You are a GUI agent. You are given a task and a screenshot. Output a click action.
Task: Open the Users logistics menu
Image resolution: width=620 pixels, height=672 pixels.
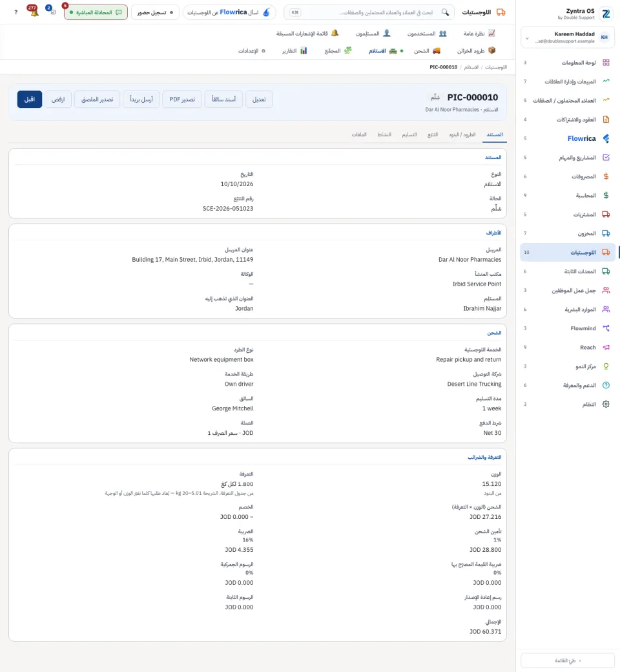tap(427, 34)
